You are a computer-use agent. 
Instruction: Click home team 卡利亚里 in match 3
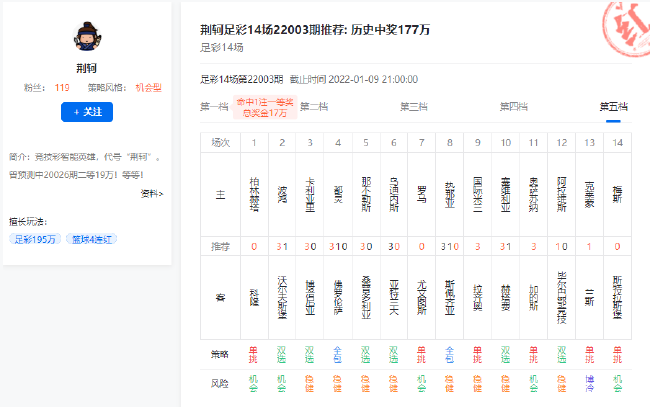tap(310, 194)
